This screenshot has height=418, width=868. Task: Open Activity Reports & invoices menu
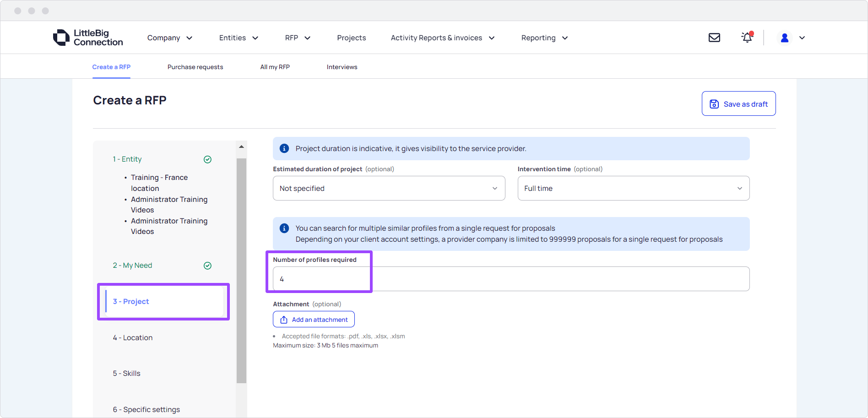442,38
